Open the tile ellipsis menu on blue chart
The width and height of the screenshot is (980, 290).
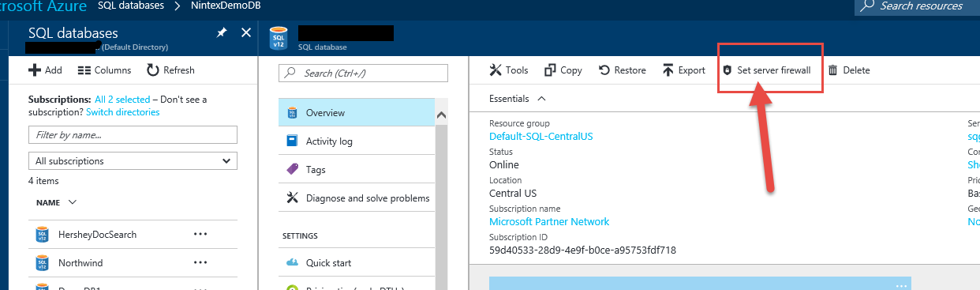coord(902,285)
